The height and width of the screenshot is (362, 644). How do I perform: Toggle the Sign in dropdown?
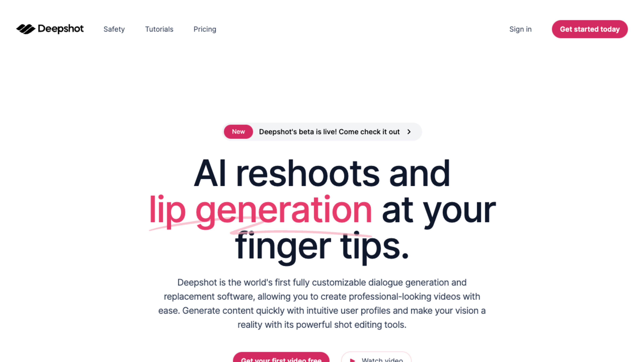click(x=520, y=29)
